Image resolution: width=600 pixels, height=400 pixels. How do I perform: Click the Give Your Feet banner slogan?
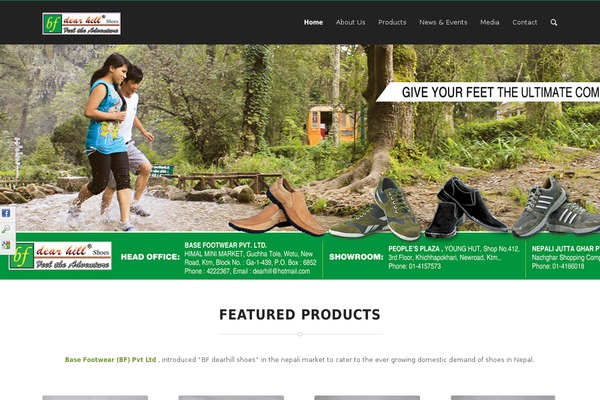pos(488,92)
